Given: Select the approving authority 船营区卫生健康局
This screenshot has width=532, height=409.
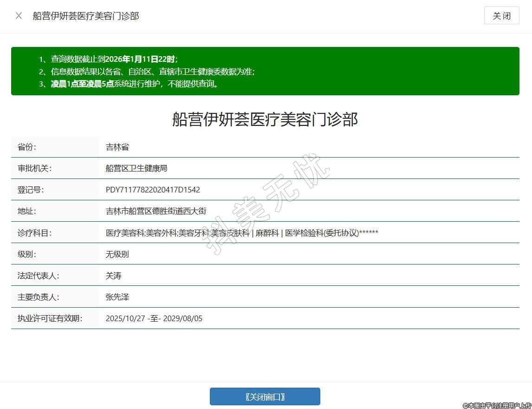Looking at the screenshot, I should coord(136,168).
